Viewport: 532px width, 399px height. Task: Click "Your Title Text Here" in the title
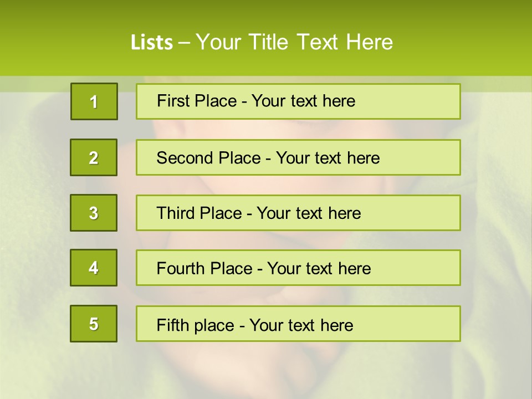click(294, 43)
